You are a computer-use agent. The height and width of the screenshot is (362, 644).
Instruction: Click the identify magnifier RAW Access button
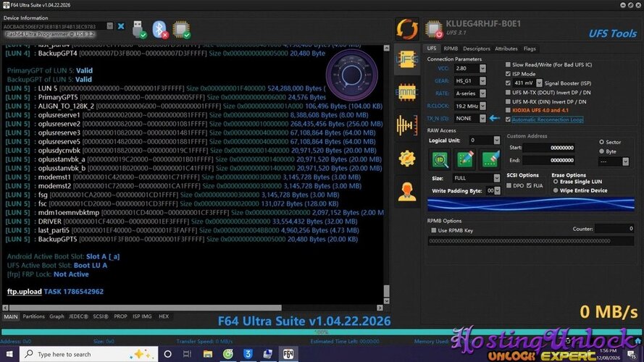[440, 160]
